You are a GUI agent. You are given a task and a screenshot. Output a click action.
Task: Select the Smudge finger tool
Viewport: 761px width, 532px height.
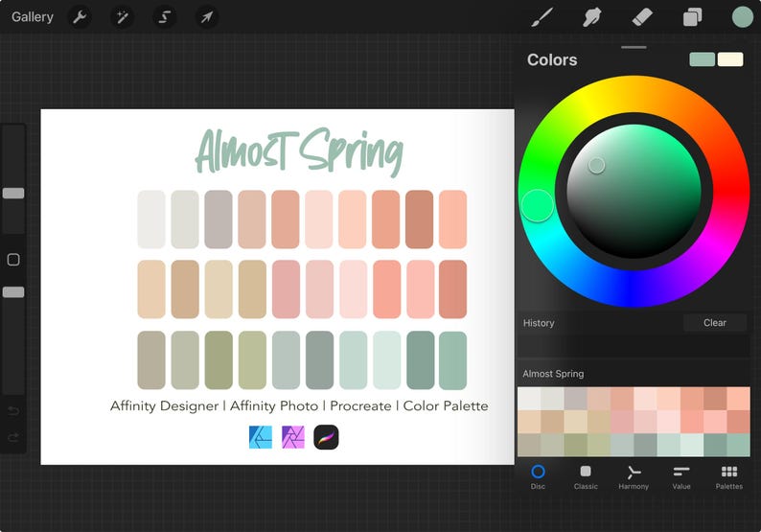point(591,17)
